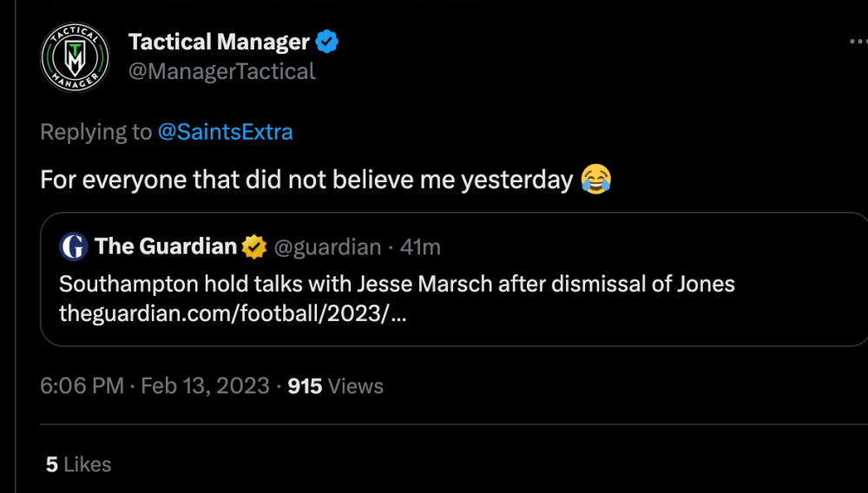Open the three-dot more options menu

pyautogui.click(x=857, y=42)
